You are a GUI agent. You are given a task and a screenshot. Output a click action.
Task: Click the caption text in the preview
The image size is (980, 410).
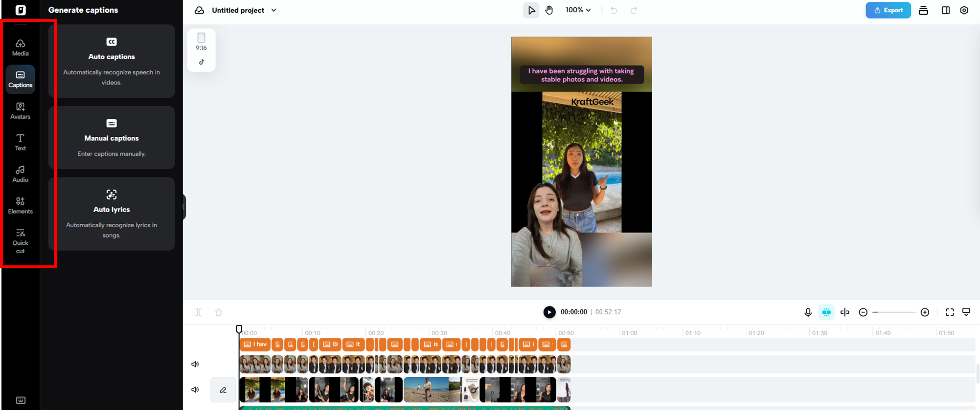click(581, 75)
